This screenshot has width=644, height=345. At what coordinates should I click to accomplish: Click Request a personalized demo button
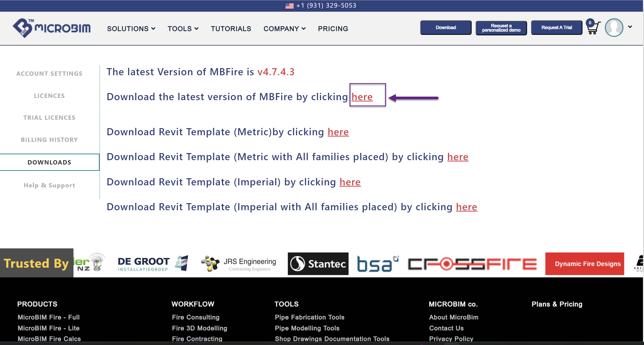(501, 28)
